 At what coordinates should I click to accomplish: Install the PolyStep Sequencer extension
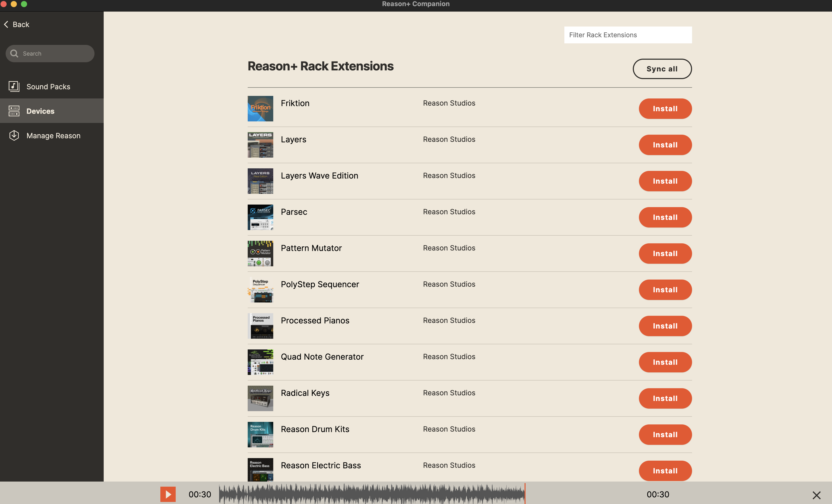point(665,290)
